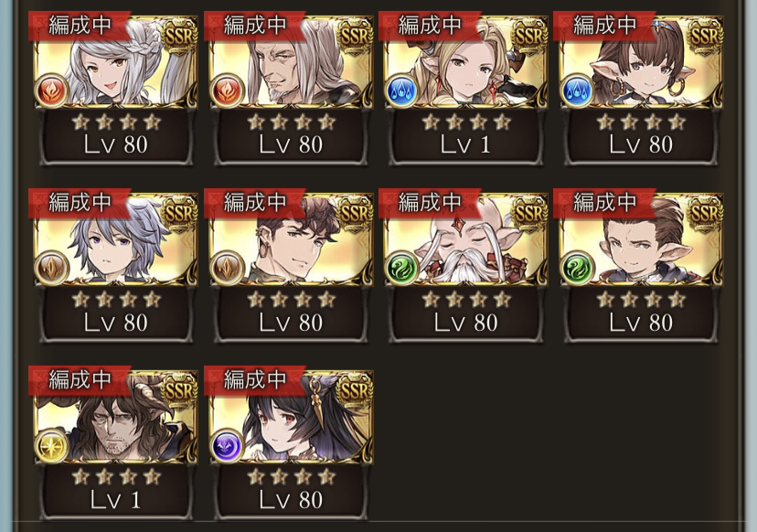This screenshot has height=532, width=757.
Task: Click fire element icon on old man card
Action: [227, 90]
